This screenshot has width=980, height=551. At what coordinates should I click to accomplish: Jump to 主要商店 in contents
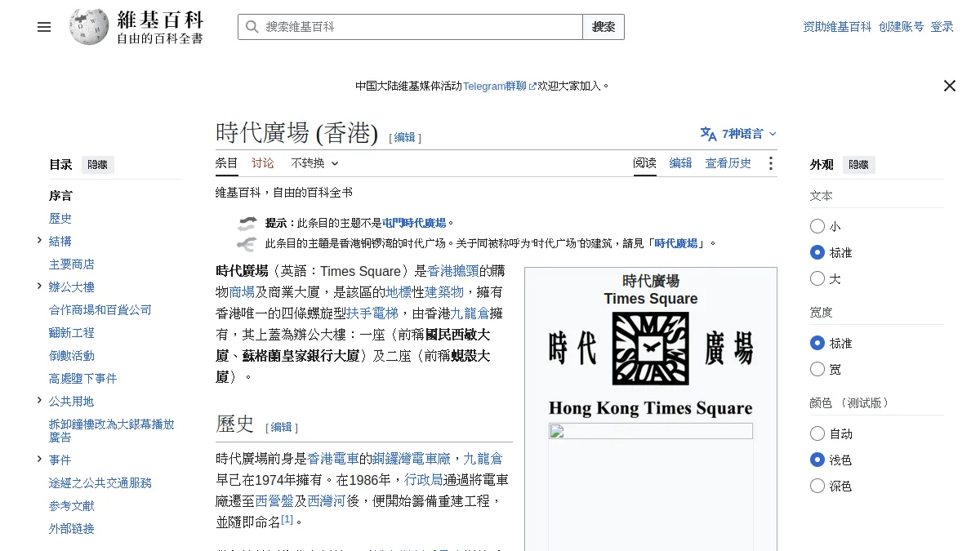point(72,264)
